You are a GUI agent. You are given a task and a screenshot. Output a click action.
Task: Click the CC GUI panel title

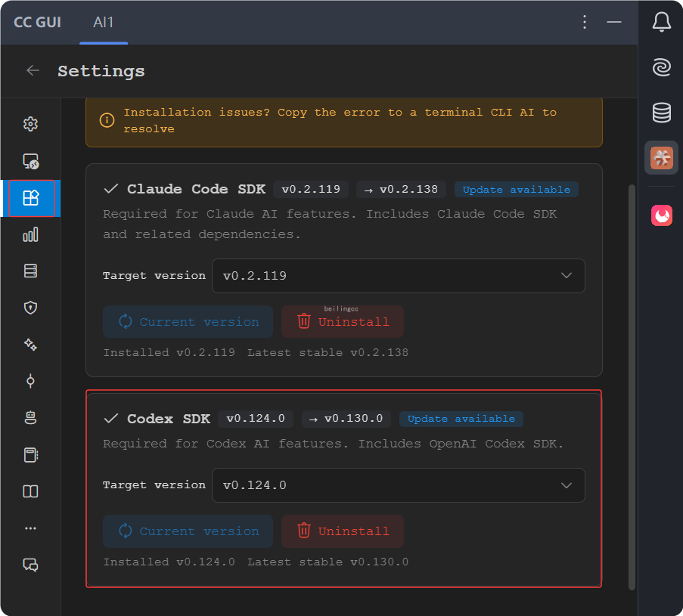tap(38, 22)
